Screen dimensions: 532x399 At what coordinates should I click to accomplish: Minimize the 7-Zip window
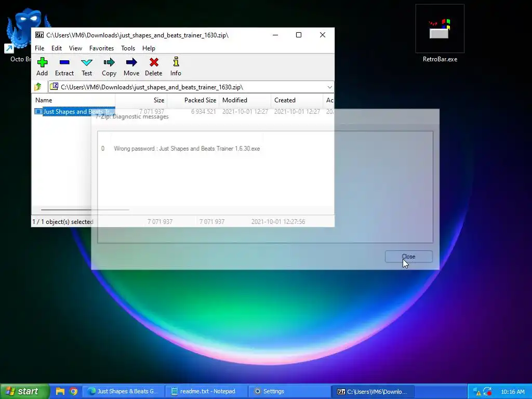coord(275,35)
